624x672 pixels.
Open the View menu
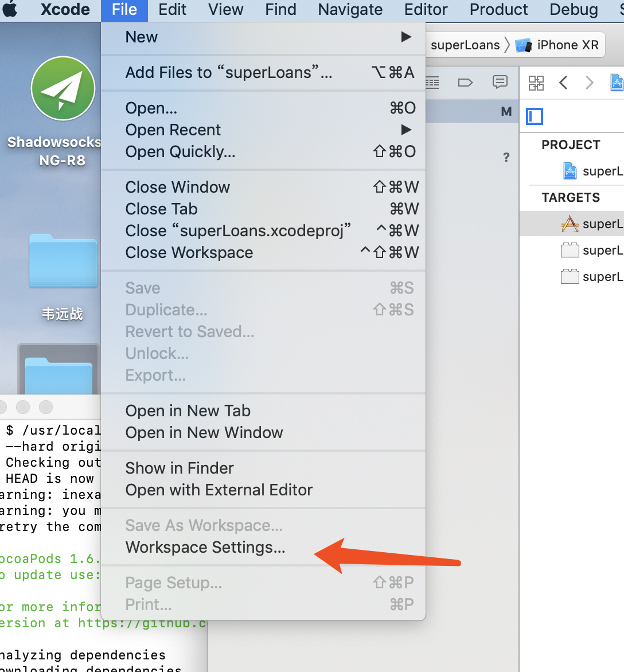[x=225, y=9]
